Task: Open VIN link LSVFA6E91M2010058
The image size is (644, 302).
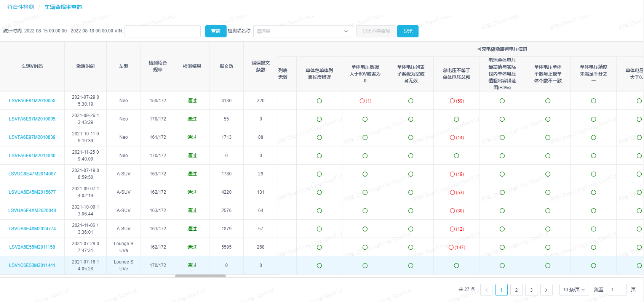Action: 32,101
